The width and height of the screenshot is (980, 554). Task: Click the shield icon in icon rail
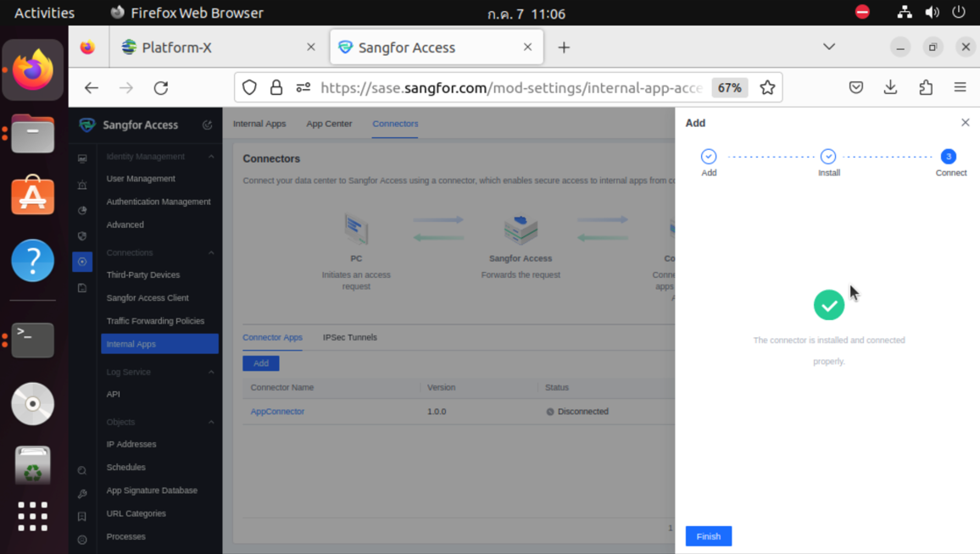pos(82,236)
